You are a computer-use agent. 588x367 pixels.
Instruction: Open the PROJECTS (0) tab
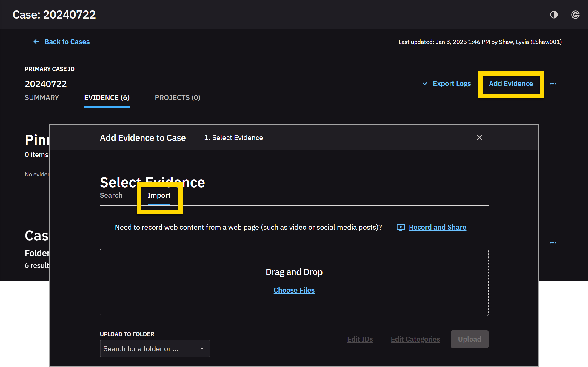click(177, 98)
